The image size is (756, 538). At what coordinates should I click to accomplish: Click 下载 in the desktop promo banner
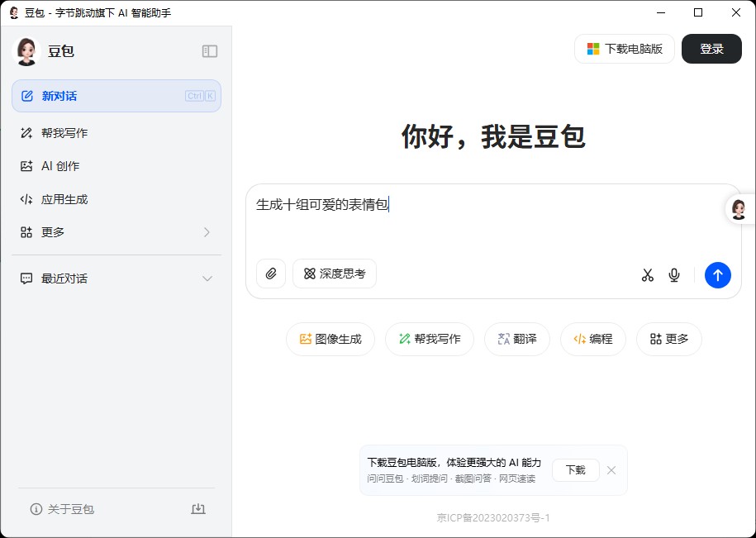575,469
